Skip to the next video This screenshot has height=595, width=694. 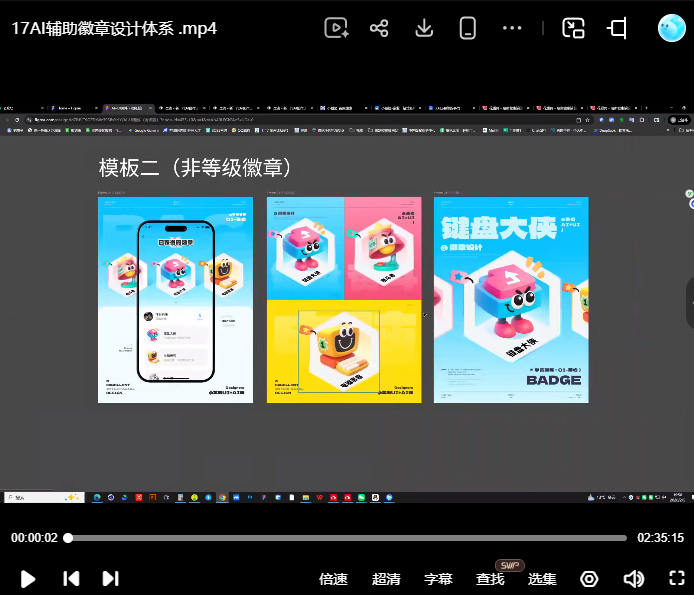(x=110, y=578)
